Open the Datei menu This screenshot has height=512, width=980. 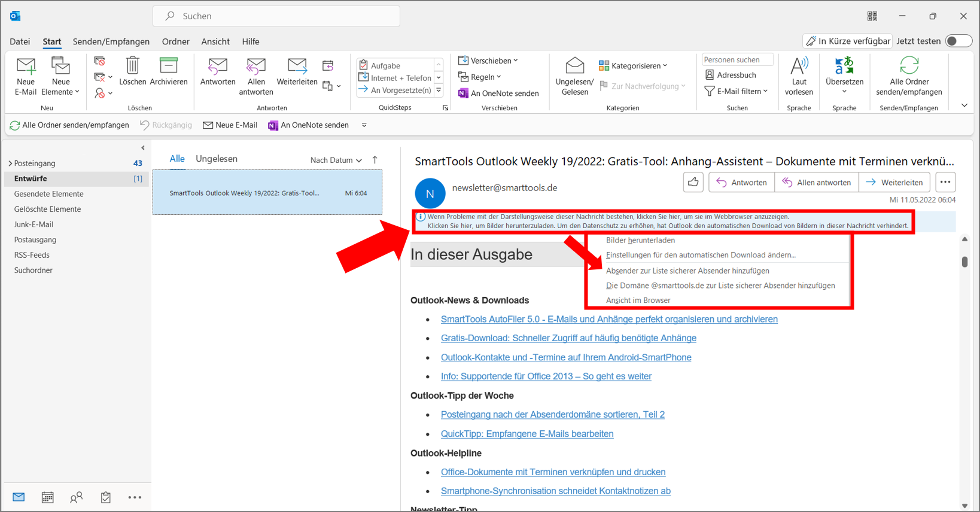click(20, 42)
